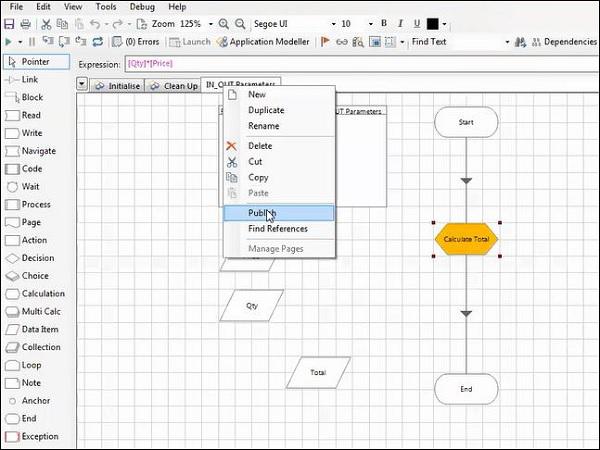600x450 pixels.
Task: Open Application Modeller
Action: click(x=263, y=42)
